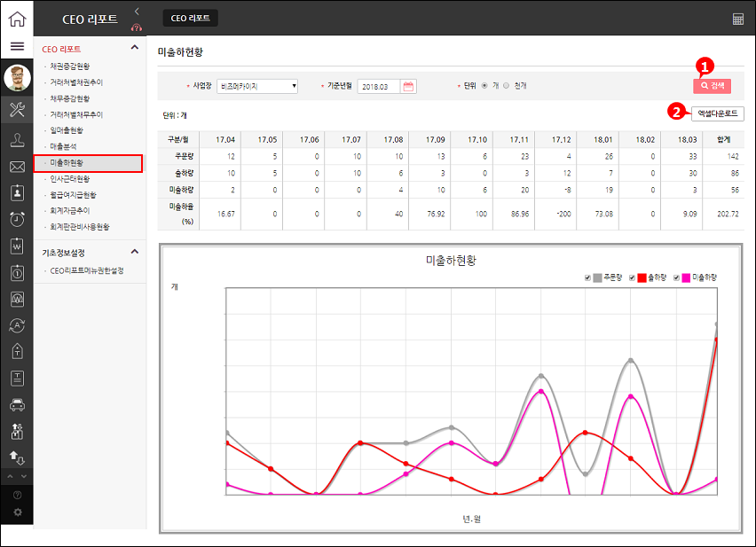Open 매출분석 menu item
Image resolution: width=756 pixels, height=547 pixels.
pos(63,146)
